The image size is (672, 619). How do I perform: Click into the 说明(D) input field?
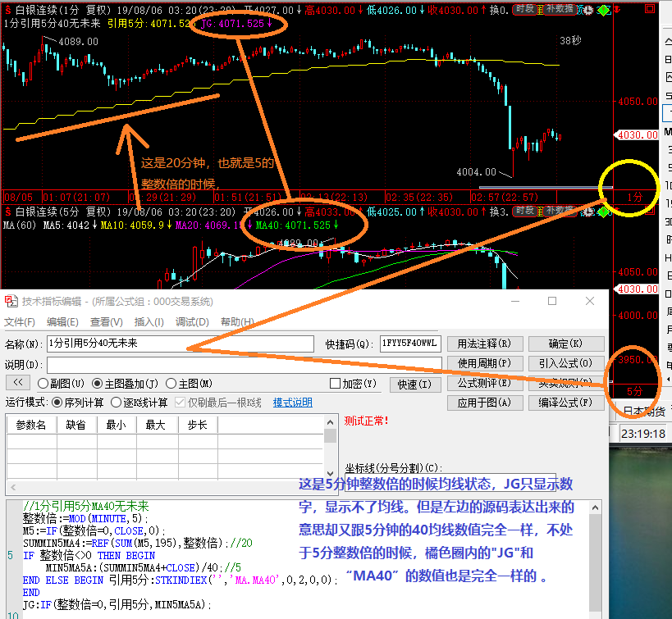pos(245,365)
